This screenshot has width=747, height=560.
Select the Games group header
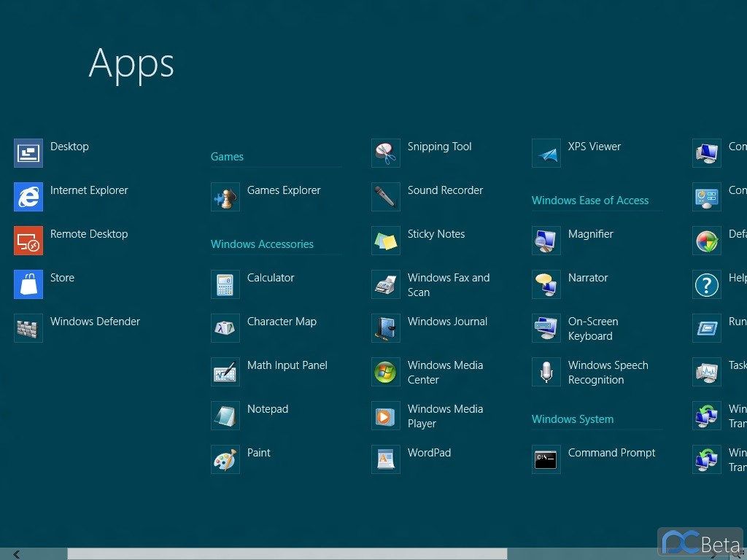pyautogui.click(x=227, y=157)
